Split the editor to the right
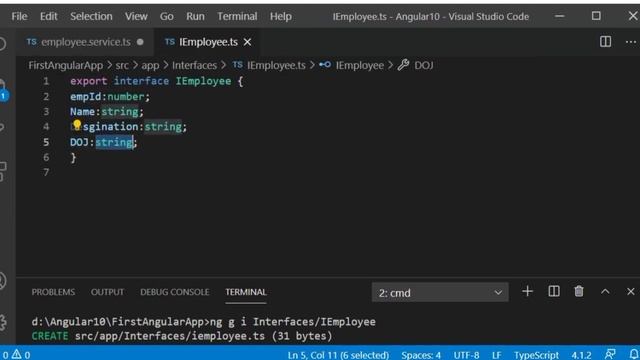 point(605,42)
